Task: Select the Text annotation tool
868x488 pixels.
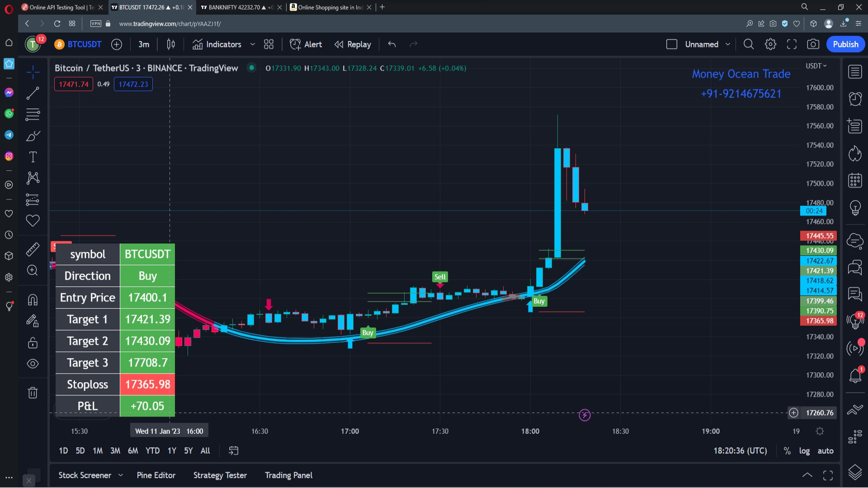Action: tap(33, 157)
